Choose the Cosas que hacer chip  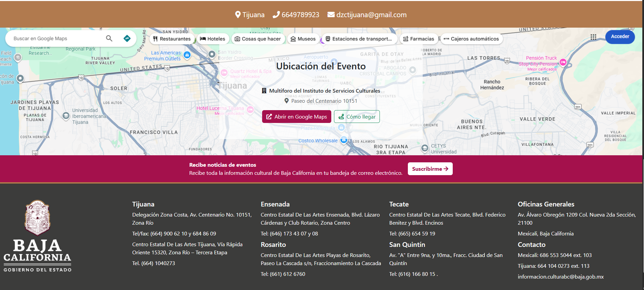[258, 39]
